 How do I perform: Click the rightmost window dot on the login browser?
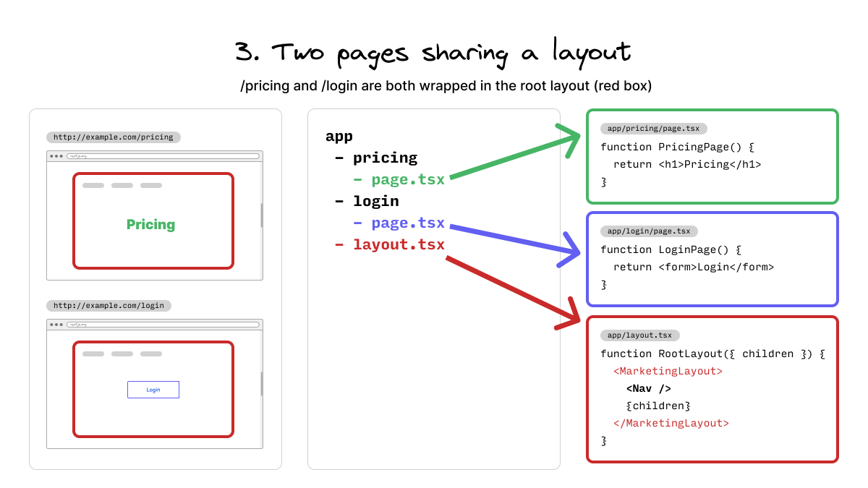pos(61,325)
